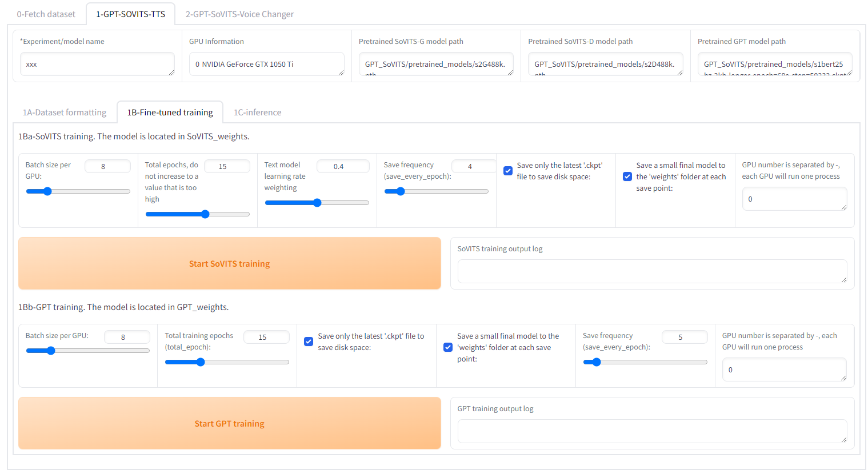The width and height of the screenshot is (868, 474).
Task: Click the Start SoVITS training button
Action: pos(229,263)
